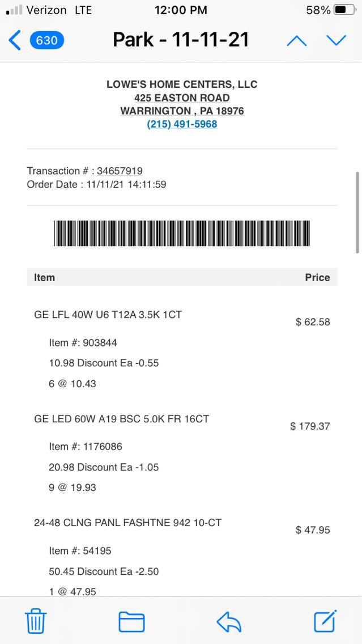Open the 630 unread messages badge
362x644 pixels.
[46, 40]
